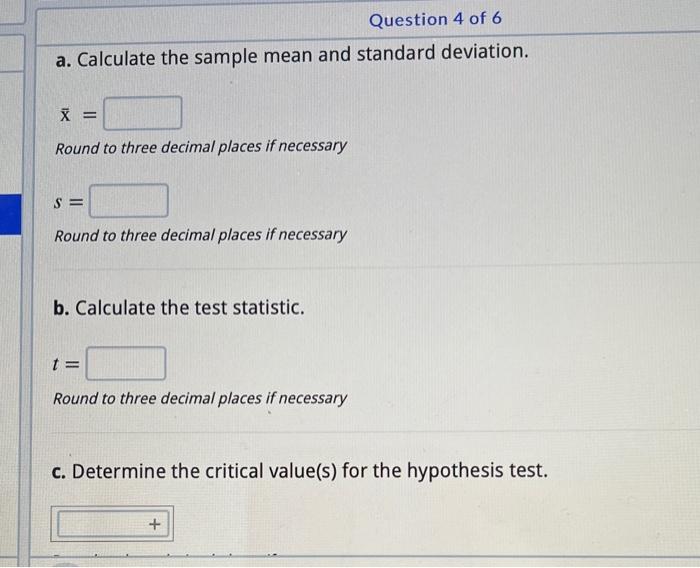700x568 pixels.
Task: Click the part a sample mean prompt
Action: pos(291,56)
